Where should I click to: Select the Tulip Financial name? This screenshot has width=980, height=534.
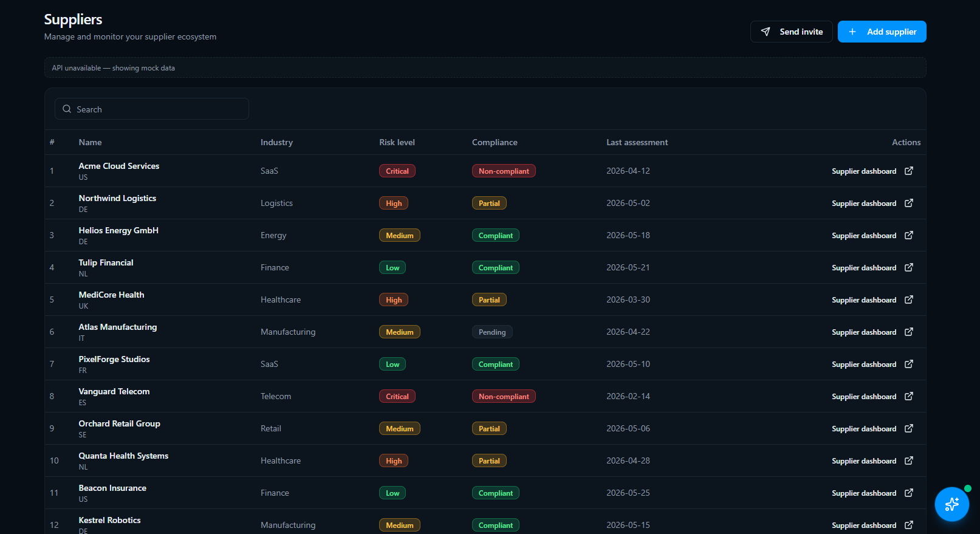(106, 262)
